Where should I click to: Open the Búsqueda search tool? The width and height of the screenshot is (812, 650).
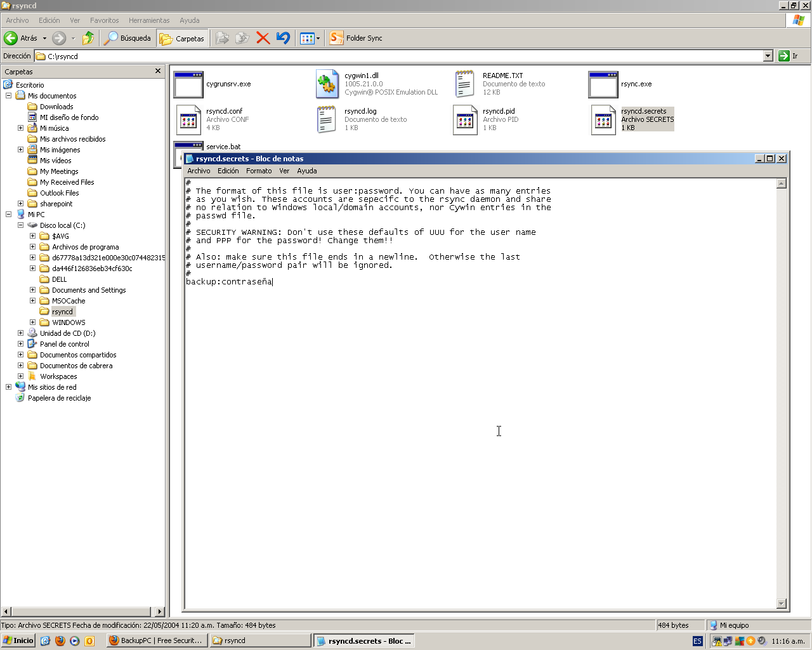(x=128, y=38)
